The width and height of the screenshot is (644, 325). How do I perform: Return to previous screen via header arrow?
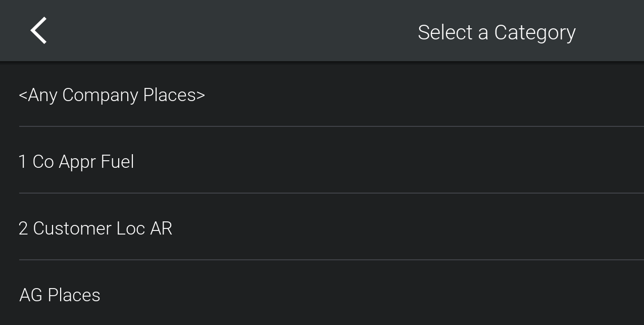click(38, 31)
